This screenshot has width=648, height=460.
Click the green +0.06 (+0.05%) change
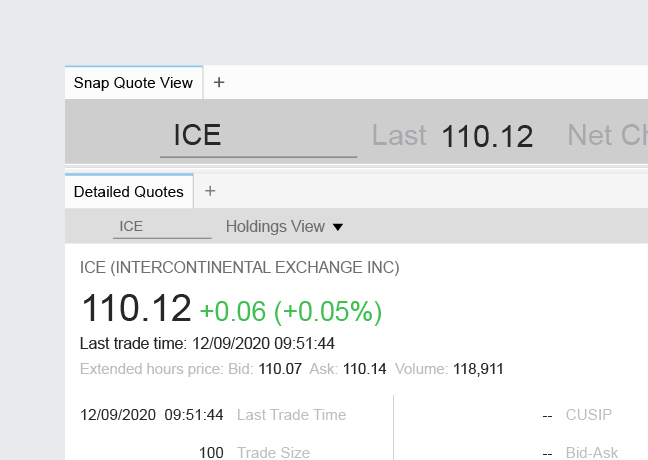pyautogui.click(x=291, y=311)
